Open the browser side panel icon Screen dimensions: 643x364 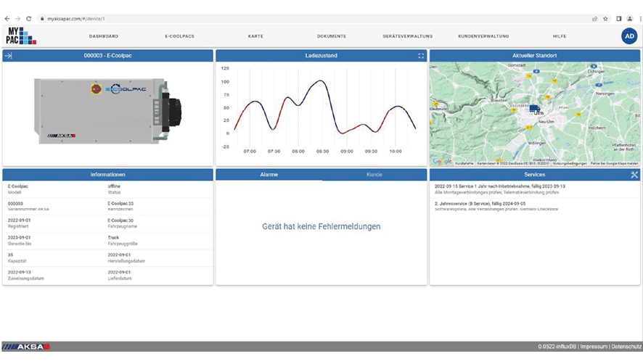(x=619, y=19)
